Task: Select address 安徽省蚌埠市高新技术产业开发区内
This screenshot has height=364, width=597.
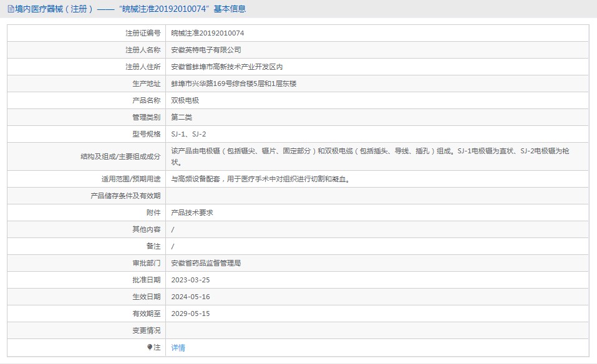Action: pyautogui.click(x=227, y=67)
